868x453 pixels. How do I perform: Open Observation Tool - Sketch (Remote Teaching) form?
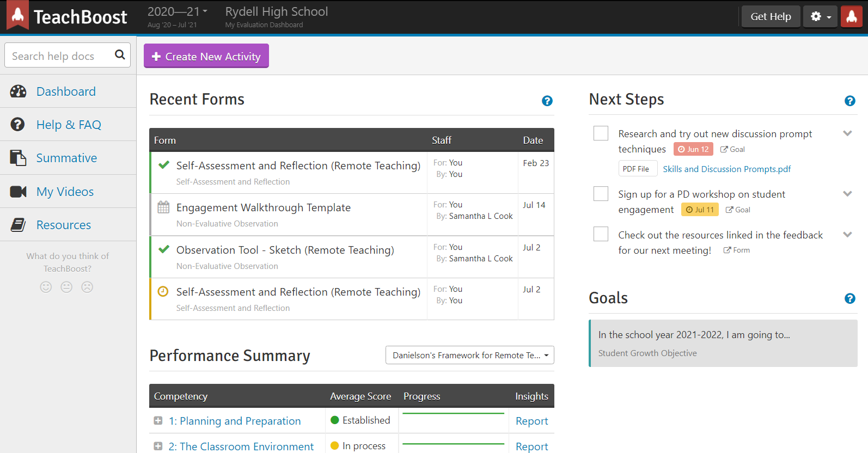pos(285,250)
